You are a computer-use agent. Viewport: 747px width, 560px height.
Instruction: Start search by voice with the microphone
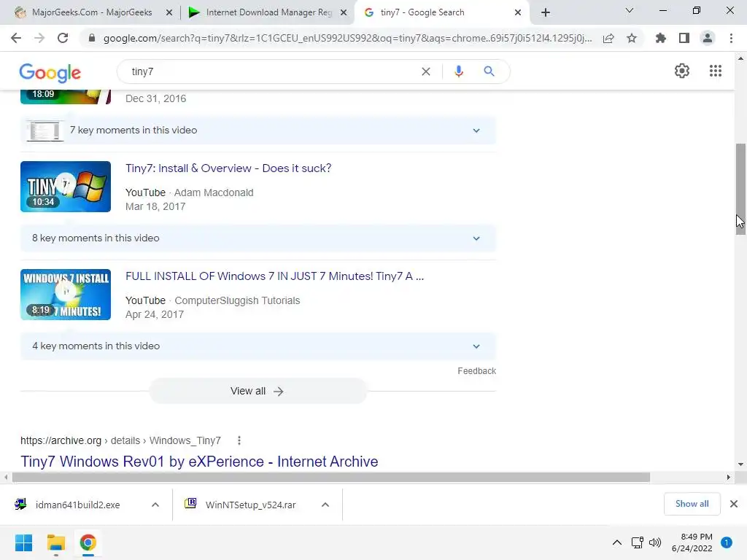tap(459, 71)
